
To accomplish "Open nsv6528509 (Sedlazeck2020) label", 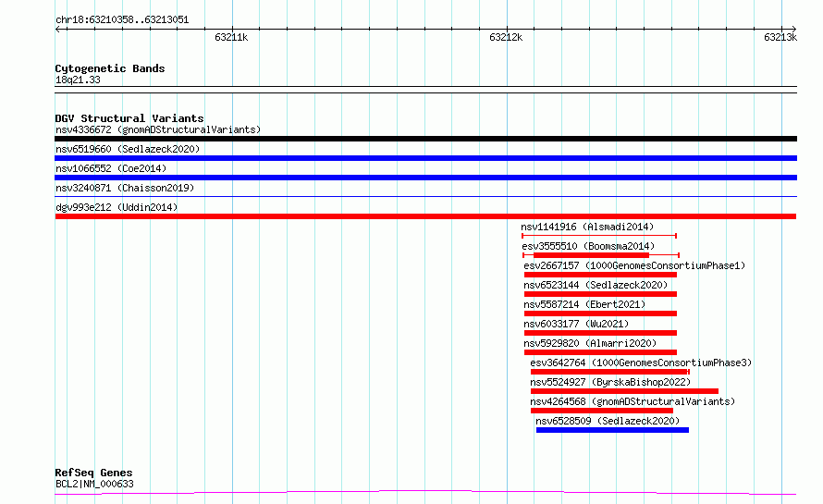I will tap(608, 421).
